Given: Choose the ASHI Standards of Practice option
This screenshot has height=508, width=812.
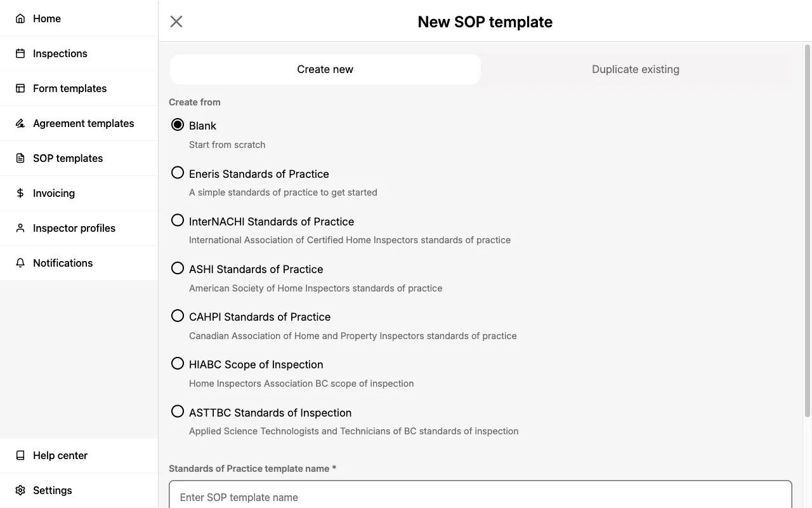Looking at the screenshot, I should point(177,267).
